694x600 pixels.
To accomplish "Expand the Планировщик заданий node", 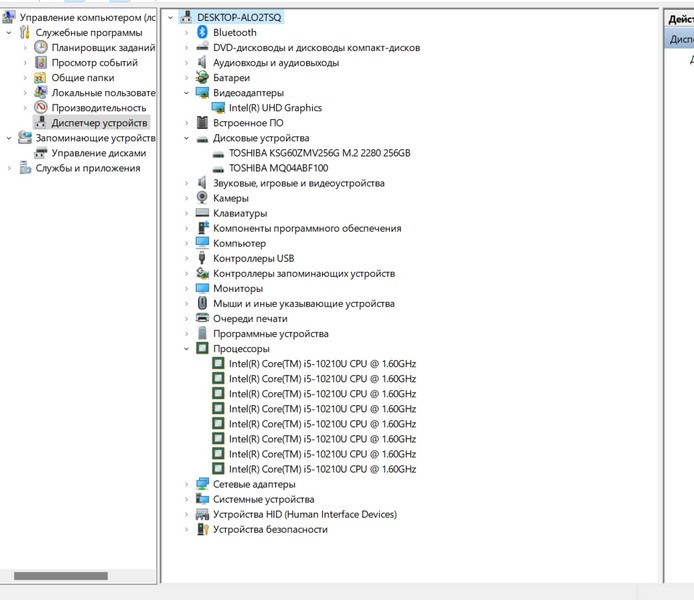I will (25, 48).
